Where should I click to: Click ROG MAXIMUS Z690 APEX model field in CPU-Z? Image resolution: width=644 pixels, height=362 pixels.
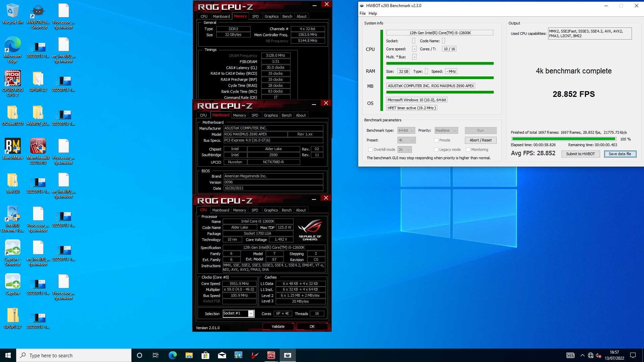tap(255, 134)
